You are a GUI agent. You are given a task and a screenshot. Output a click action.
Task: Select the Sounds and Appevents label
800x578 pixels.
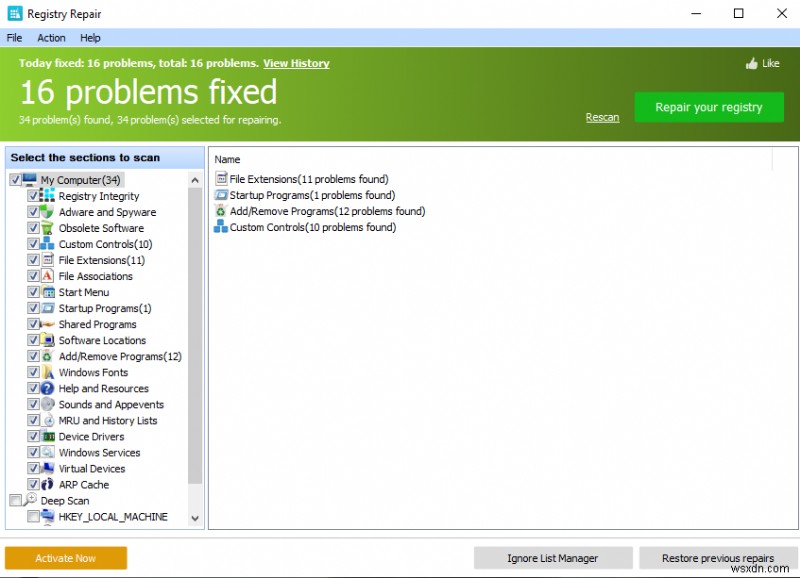click(111, 405)
